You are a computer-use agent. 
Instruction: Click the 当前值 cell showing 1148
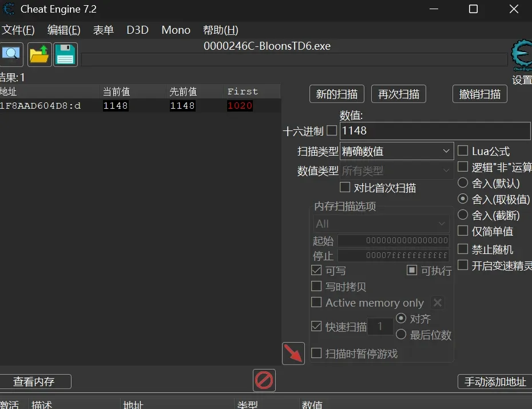(x=116, y=105)
